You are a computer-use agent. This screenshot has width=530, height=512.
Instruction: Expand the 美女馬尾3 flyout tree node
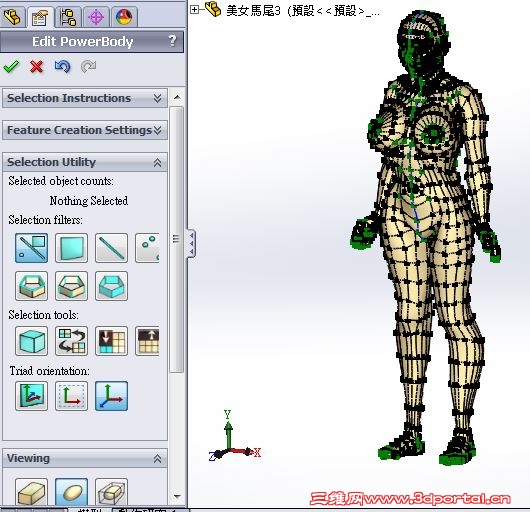coord(194,9)
